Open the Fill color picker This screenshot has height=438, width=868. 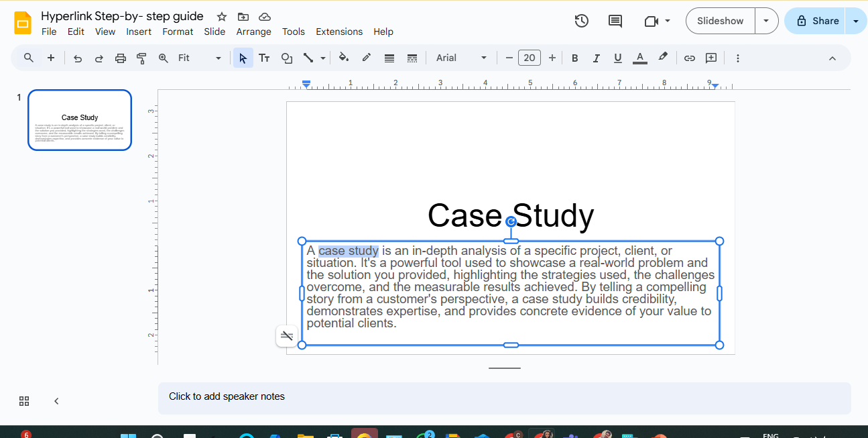point(344,58)
